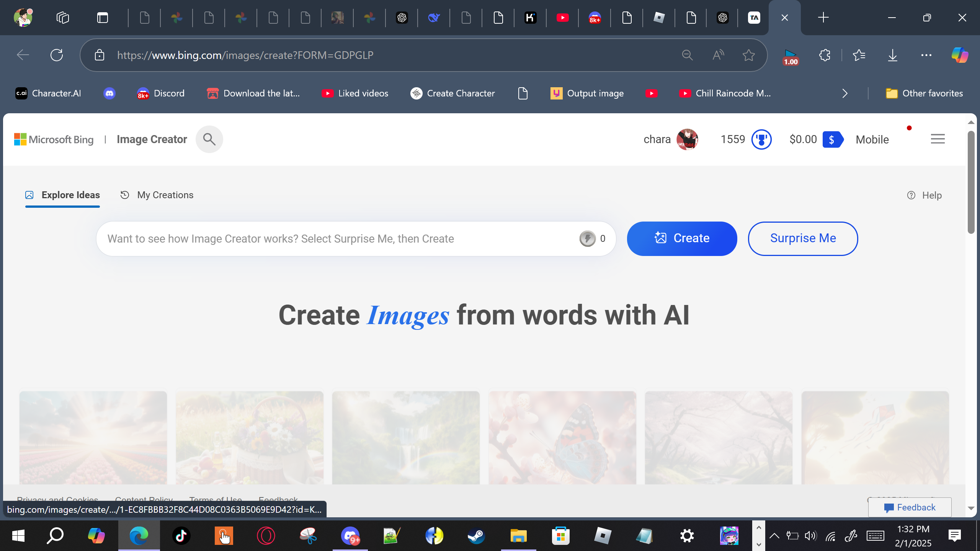Open the Downloads arrow icon
Image resolution: width=980 pixels, height=551 pixels.
coord(892,55)
